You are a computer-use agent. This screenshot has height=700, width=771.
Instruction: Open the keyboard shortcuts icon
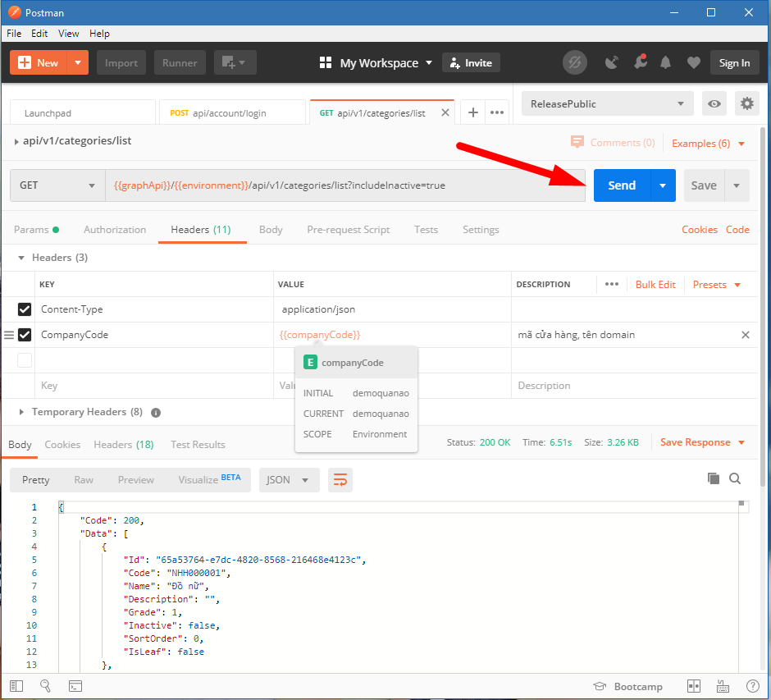pos(723,686)
